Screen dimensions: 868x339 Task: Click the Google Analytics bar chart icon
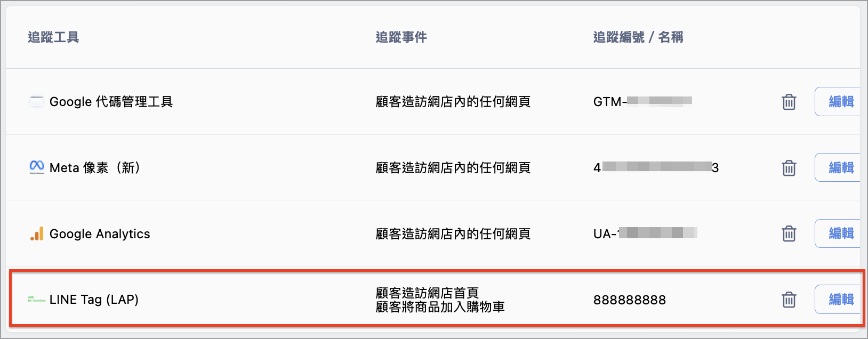pyautogui.click(x=36, y=233)
